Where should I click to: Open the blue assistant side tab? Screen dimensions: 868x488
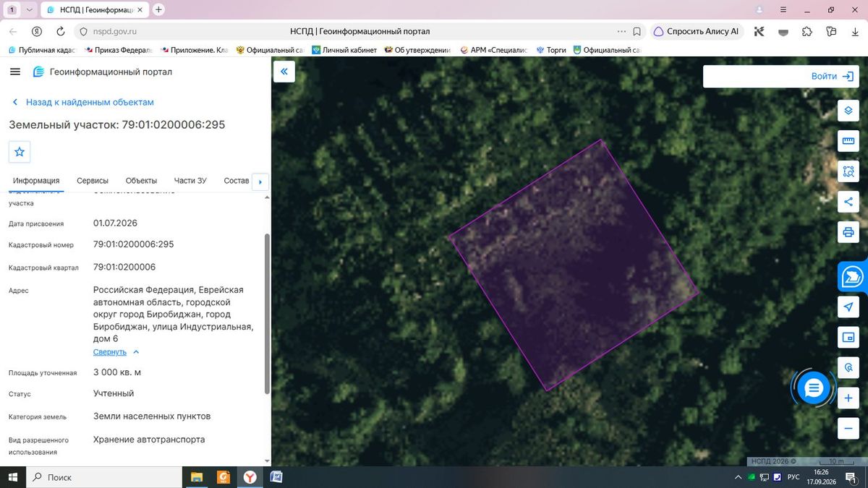(853, 276)
